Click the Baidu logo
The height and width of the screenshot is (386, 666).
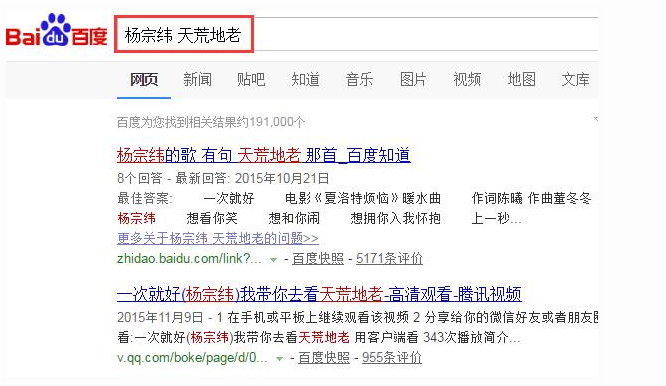coord(56,31)
